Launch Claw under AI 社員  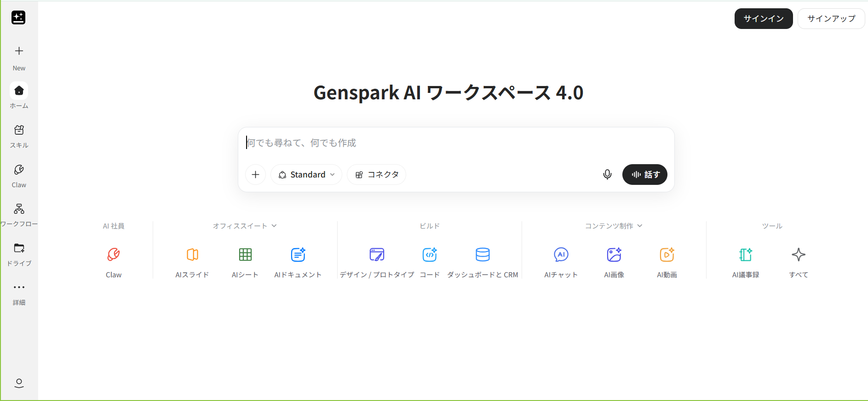[114, 262]
